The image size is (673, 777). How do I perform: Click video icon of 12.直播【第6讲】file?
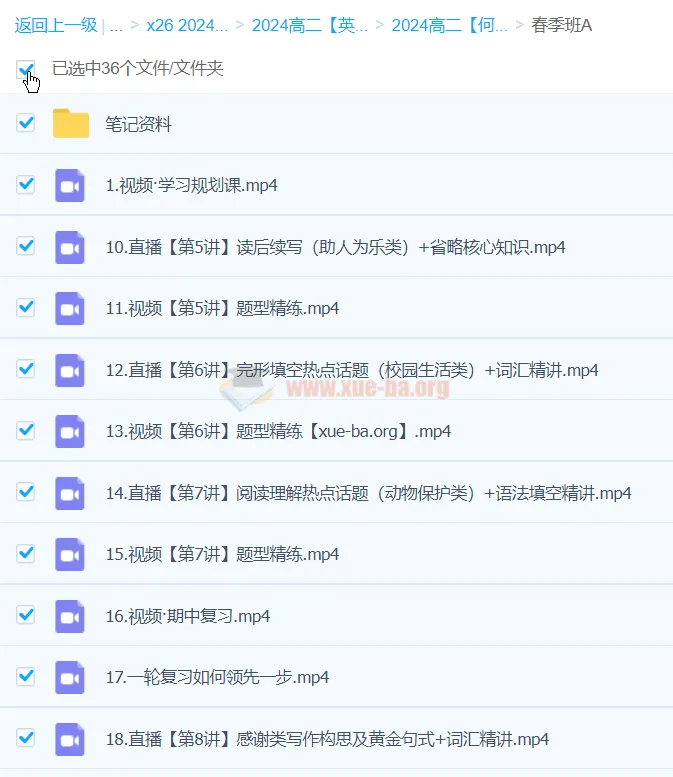click(70, 370)
